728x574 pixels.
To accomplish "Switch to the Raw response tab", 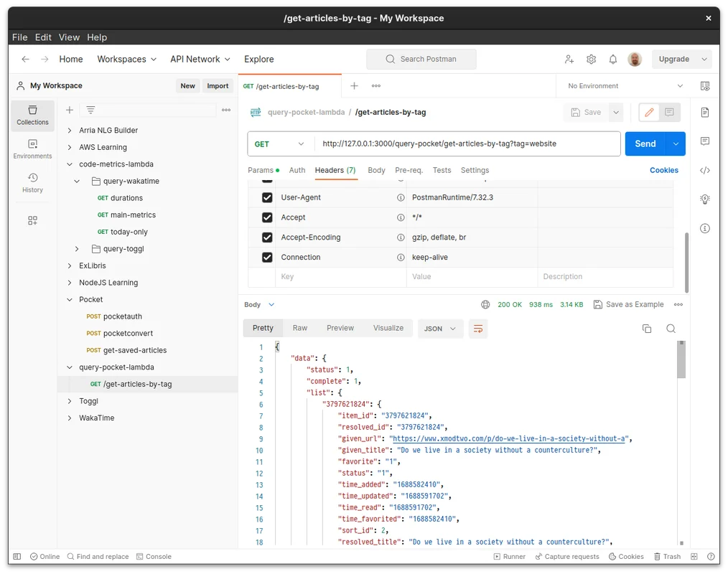I will pos(300,328).
